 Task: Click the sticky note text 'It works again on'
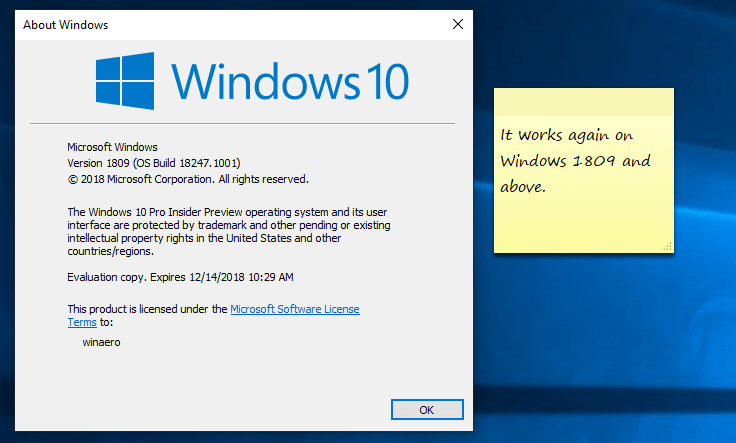(567, 136)
